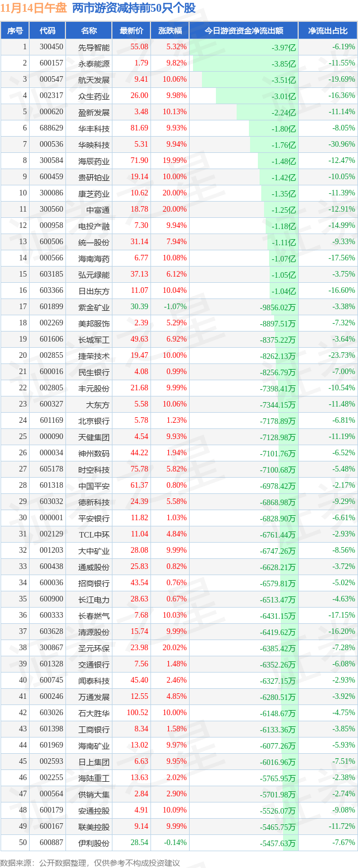This screenshot has width=358, height=868.
Task: Select stock name 中富通
Action: [x=98, y=209]
